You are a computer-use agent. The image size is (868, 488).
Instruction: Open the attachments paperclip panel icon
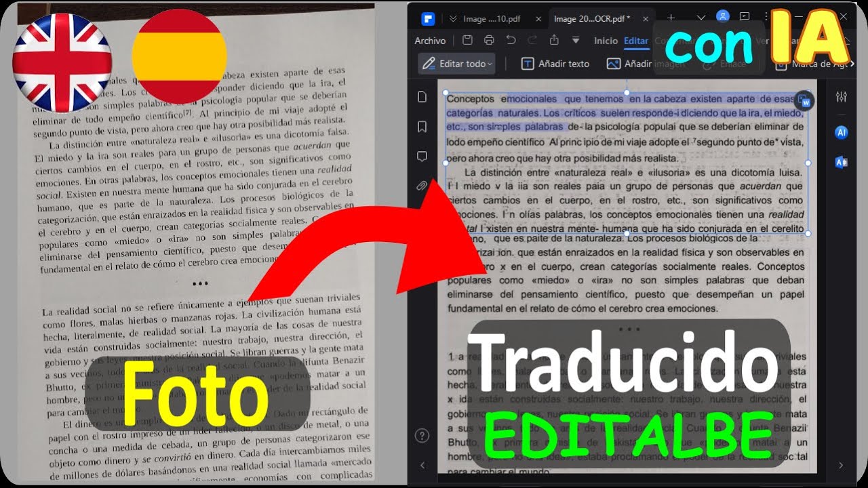point(422,186)
